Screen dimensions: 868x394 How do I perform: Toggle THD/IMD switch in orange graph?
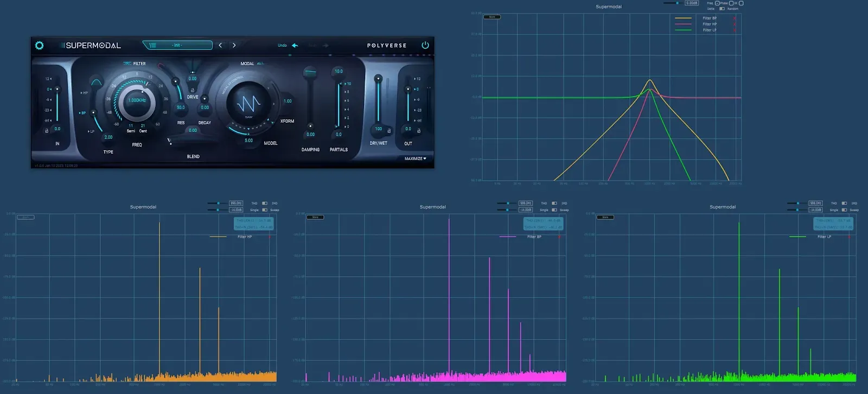(x=265, y=204)
